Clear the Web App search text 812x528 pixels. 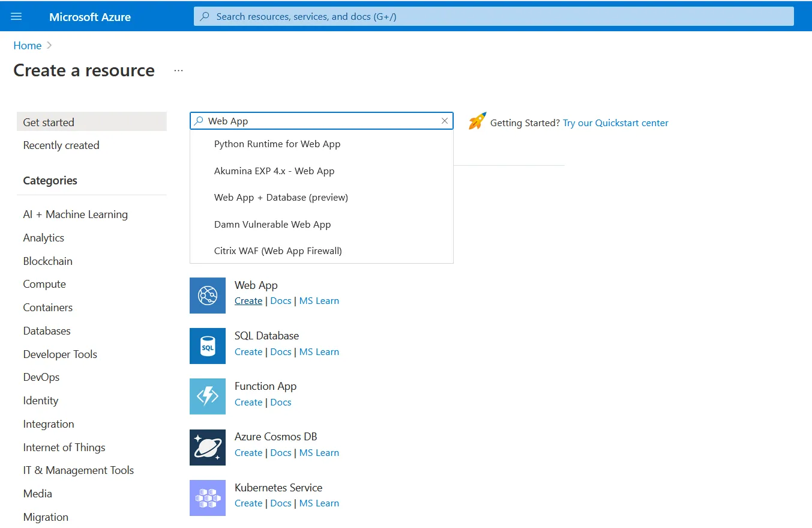tap(445, 121)
